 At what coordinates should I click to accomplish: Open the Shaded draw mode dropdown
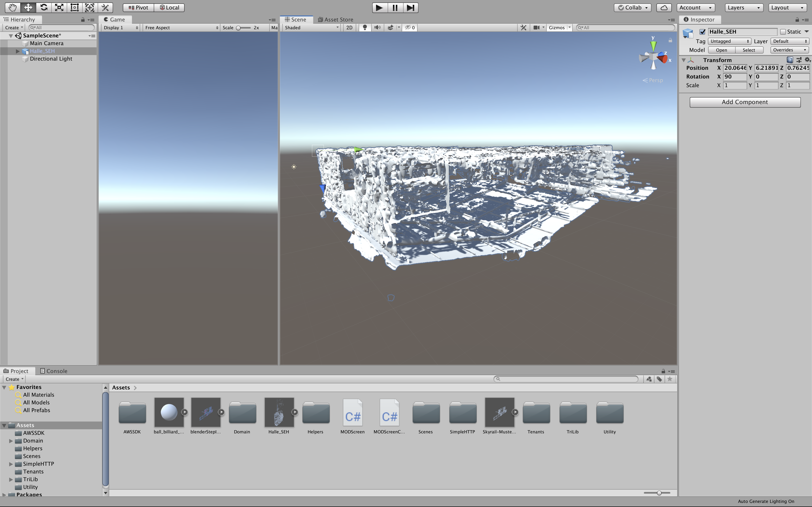tap(310, 28)
